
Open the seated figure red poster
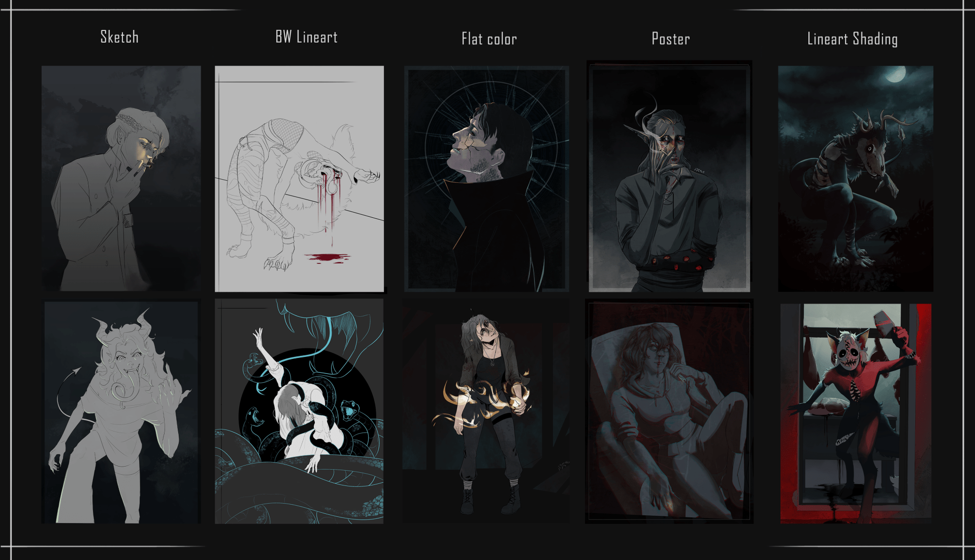669,411
